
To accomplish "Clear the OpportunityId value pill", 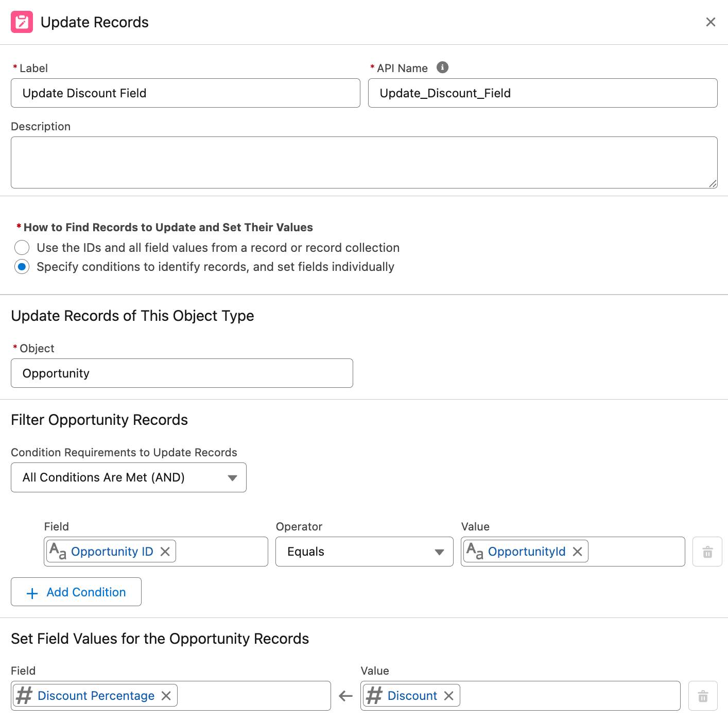I will (x=578, y=552).
